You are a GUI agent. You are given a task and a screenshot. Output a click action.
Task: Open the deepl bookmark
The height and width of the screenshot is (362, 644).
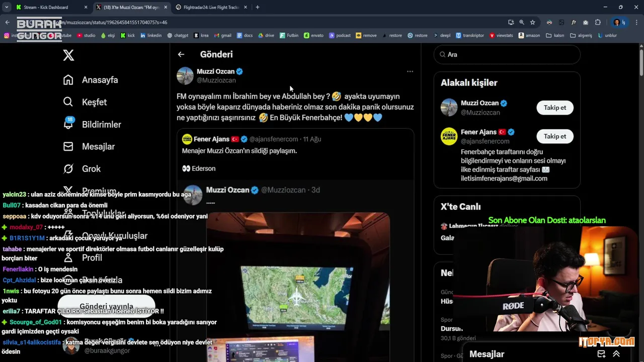pos(441,35)
